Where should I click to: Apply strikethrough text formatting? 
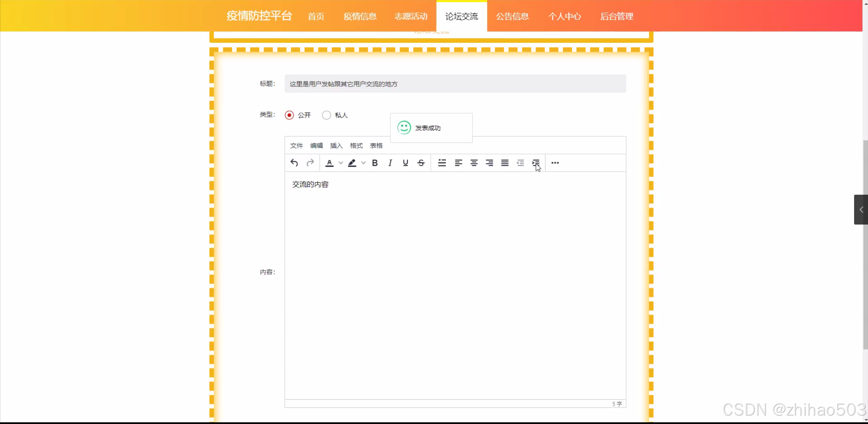coord(421,163)
